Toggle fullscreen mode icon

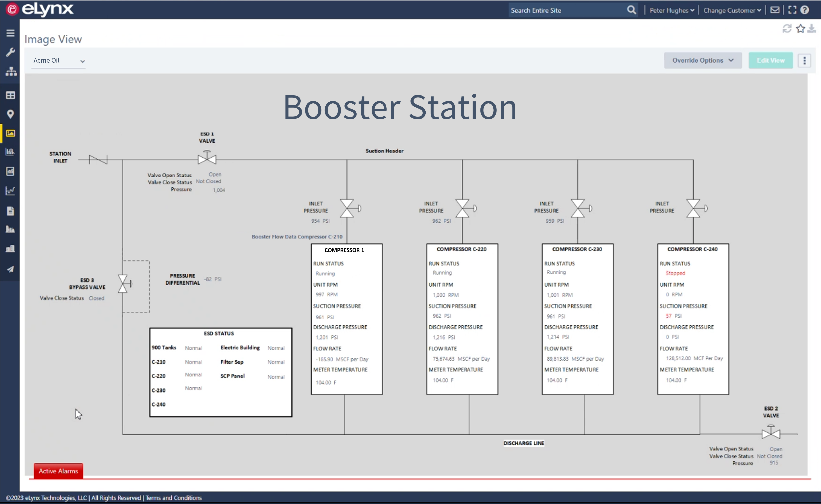tap(792, 10)
